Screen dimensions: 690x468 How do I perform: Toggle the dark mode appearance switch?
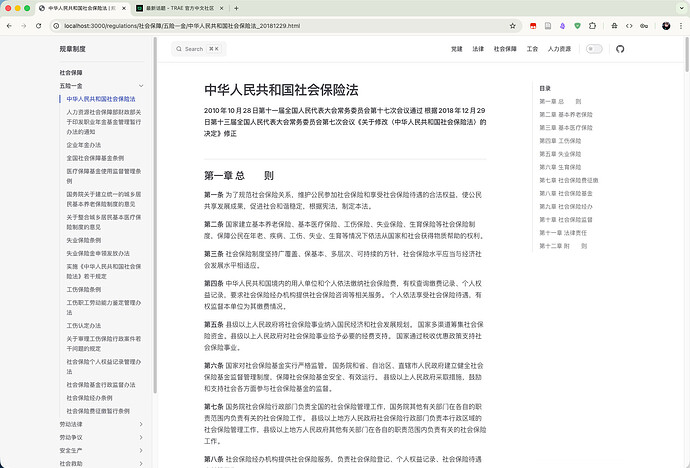(594, 48)
